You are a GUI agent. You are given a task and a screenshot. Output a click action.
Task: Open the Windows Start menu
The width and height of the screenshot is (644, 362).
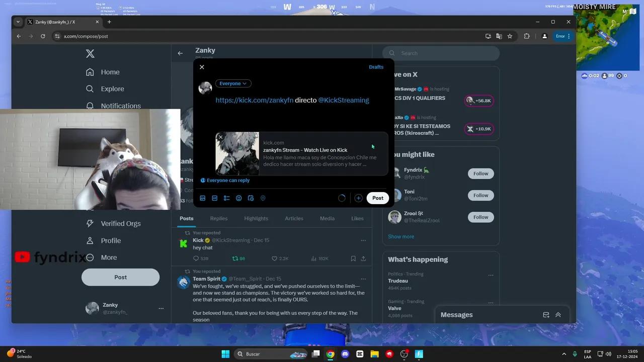[x=225, y=354]
